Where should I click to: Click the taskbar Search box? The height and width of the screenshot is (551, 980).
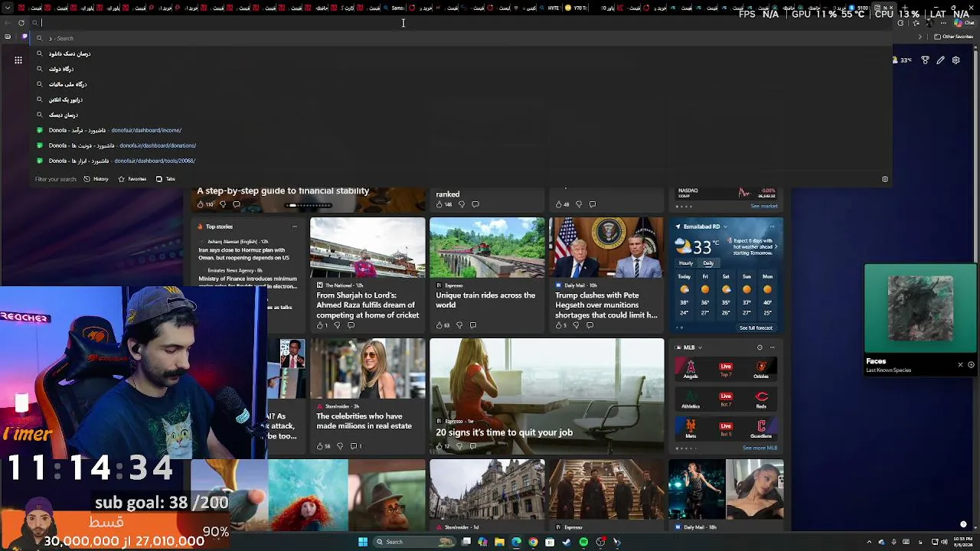click(414, 542)
